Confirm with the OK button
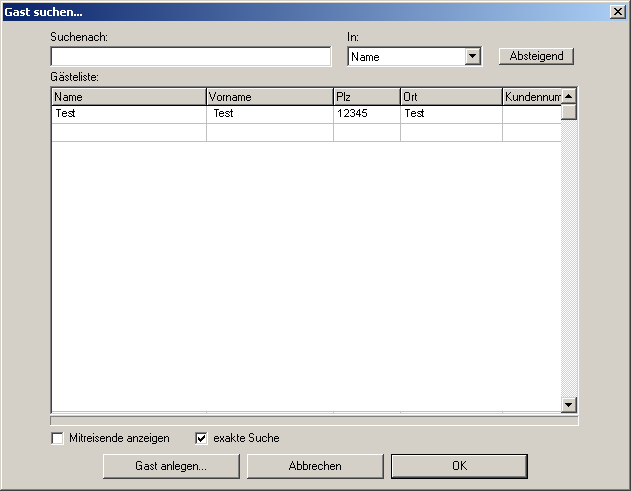Image resolution: width=631 pixels, height=491 pixels. (x=459, y=466)
